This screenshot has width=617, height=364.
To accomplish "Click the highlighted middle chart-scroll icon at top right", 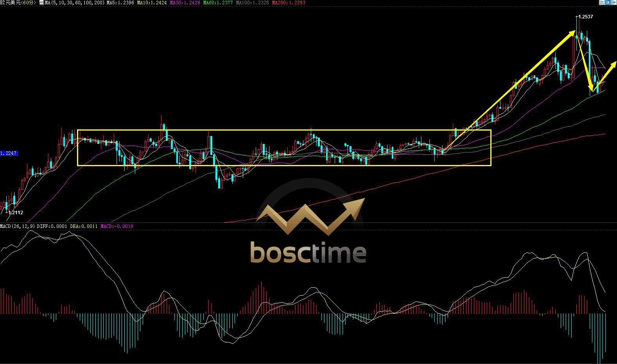I will pyautogui.click(x=608, y=2).
